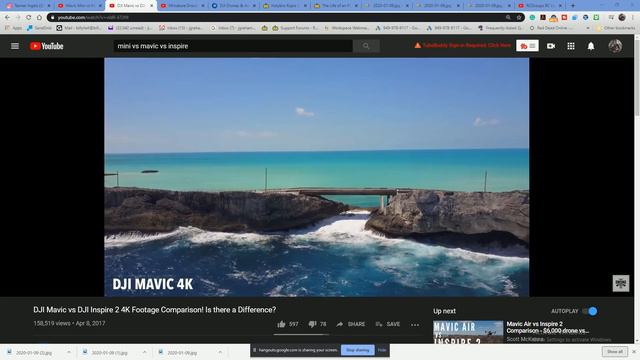Image resolution: width=640 pixels, height=360 pixels.
Task: Click the browser back arrow
Action: pos(7,18)
